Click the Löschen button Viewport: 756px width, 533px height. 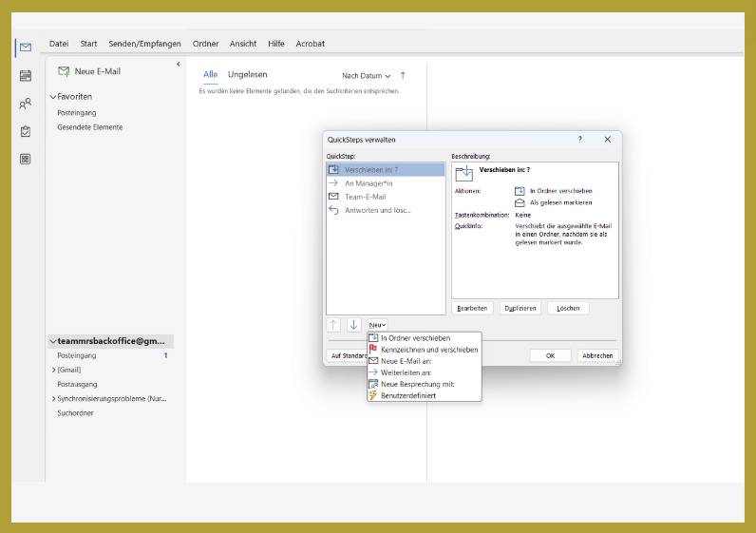point(568,308)
